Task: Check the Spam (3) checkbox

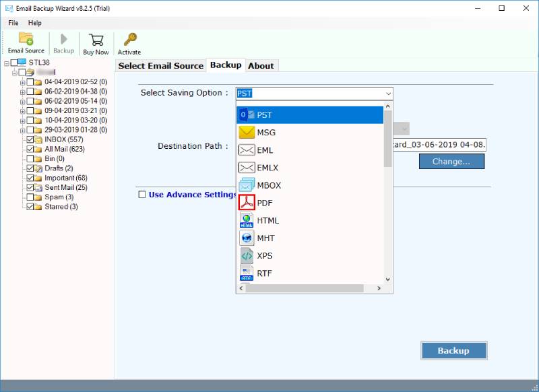Action: click(30, 197)
